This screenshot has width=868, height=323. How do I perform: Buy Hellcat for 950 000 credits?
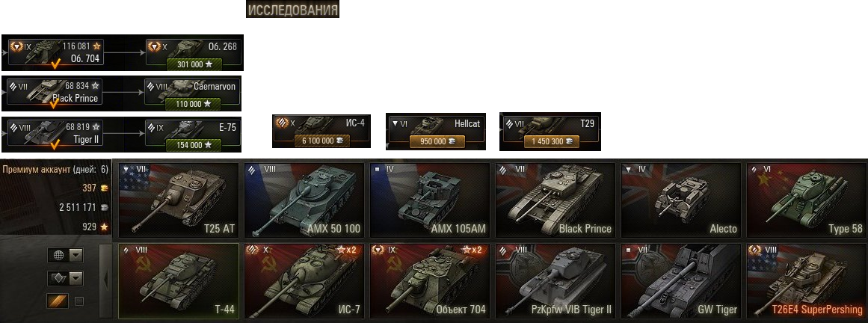[x=436, y=141]
